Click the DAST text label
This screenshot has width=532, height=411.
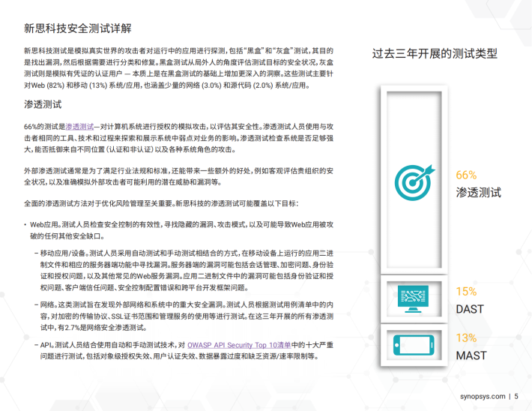coord(470,309)
